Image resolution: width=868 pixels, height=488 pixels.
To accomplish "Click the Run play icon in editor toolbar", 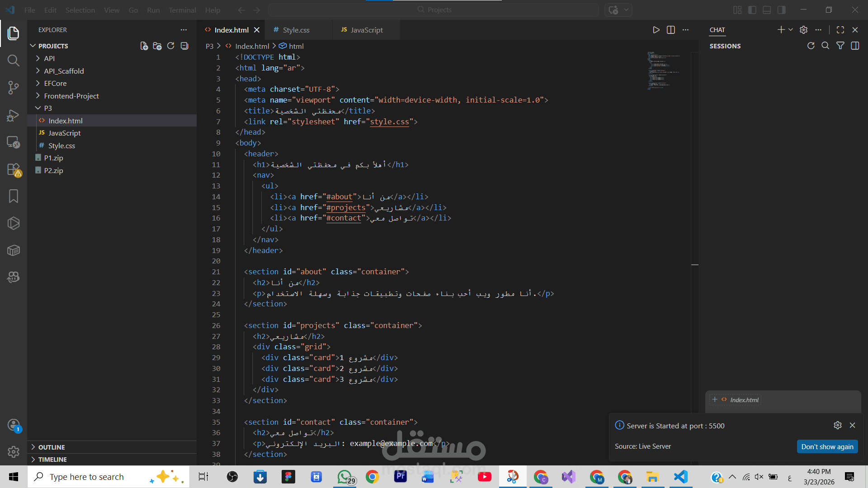I will pyautogui.click(x=656, y=30).
